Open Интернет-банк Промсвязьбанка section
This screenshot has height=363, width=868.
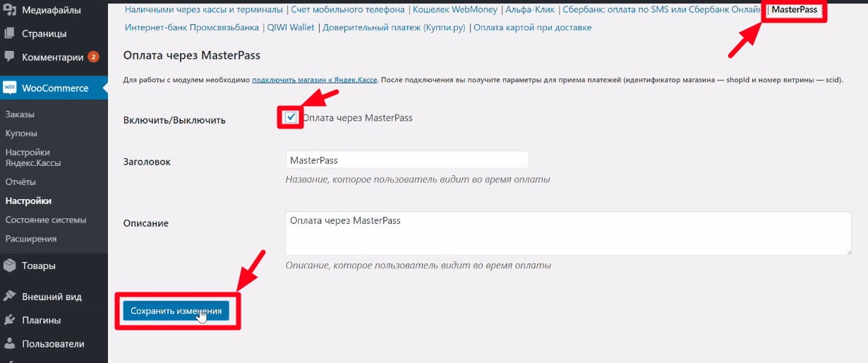[192, 28]
